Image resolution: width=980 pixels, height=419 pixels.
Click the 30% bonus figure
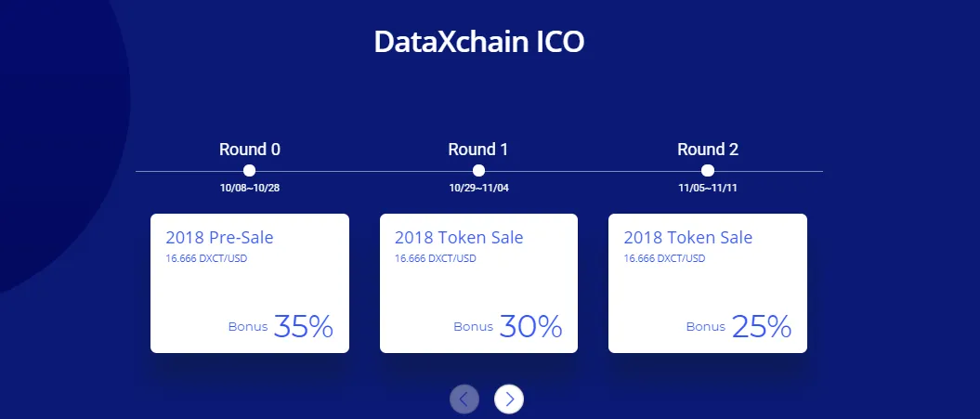pos(530,326)
